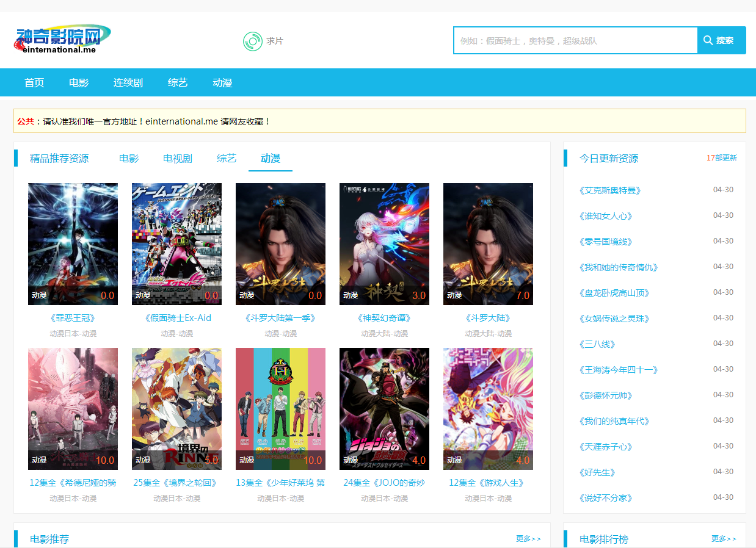756x548 pixels.
Task: Click the 电影推荐 section heading
Action: tap(49, 539)
